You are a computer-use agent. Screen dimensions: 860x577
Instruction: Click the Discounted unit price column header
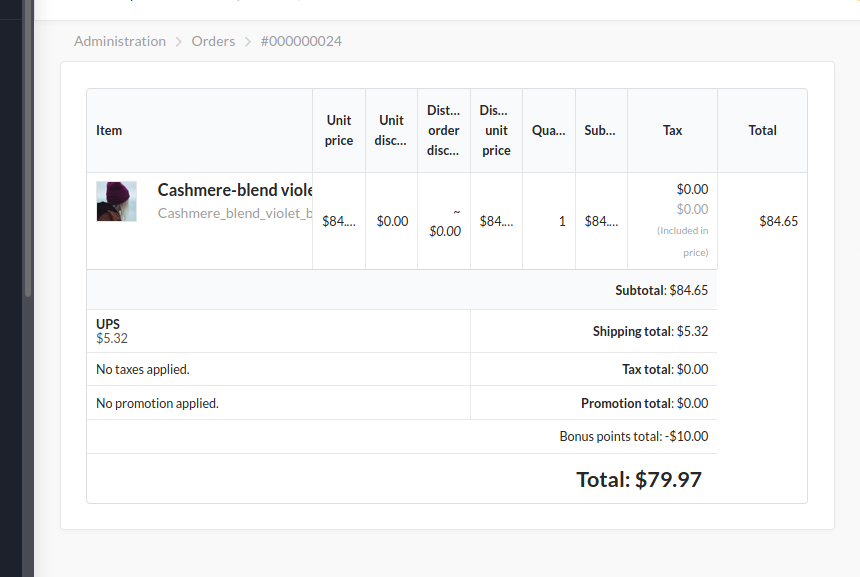496,130
